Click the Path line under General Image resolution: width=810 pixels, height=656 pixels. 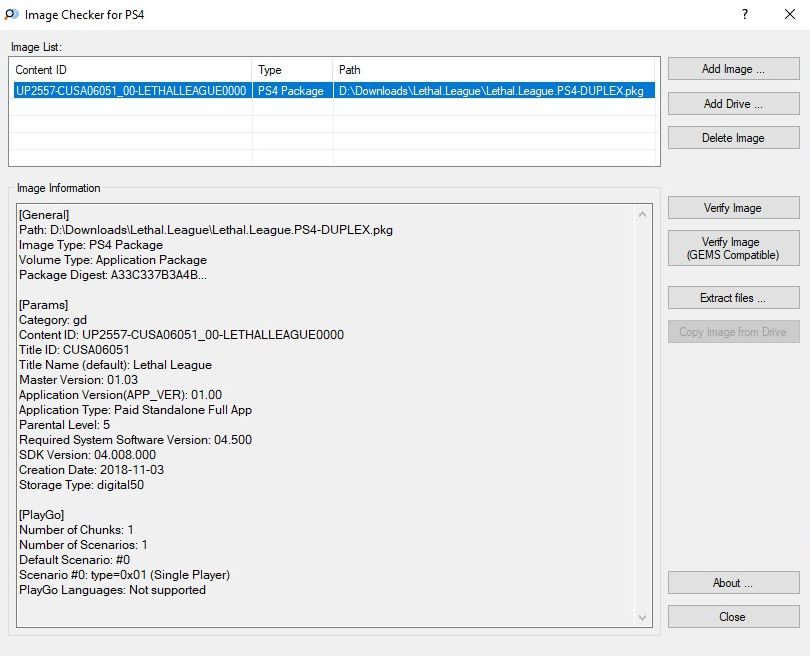pyautogui.click(x=206, y=230)
